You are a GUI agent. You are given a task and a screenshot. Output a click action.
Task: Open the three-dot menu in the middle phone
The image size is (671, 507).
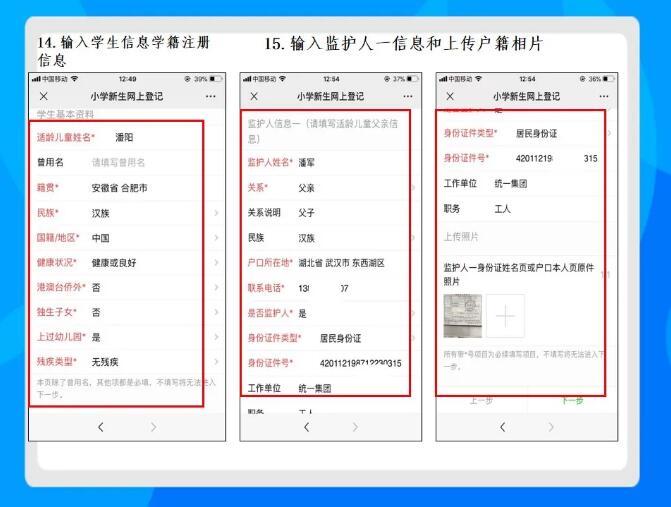tap(407, 96)
